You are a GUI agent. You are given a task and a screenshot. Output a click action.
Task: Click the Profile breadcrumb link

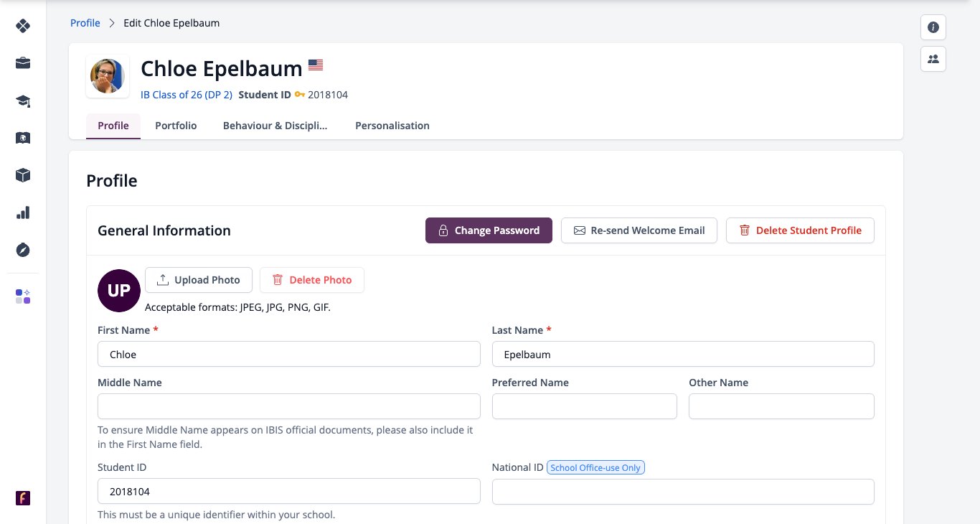click(x=85, y=23)
